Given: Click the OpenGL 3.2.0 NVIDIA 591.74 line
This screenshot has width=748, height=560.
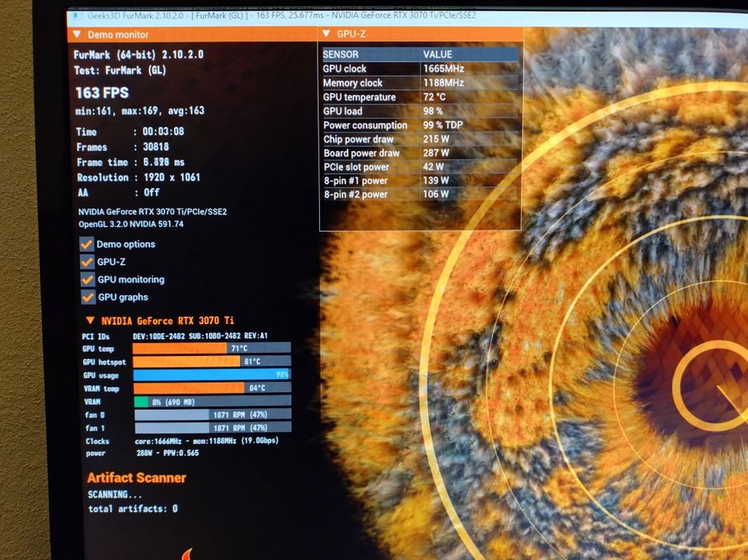Looking at the screenshot, I should [131, 224].
